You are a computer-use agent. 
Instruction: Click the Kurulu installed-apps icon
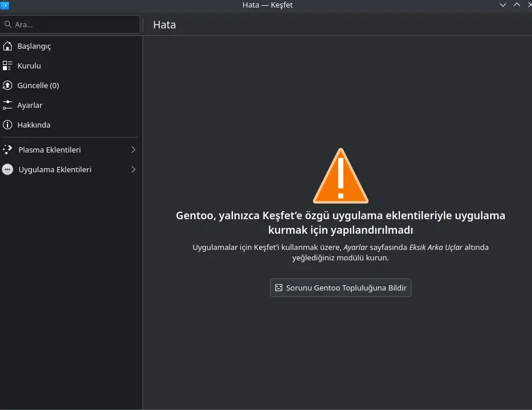(x=8, y=66)
